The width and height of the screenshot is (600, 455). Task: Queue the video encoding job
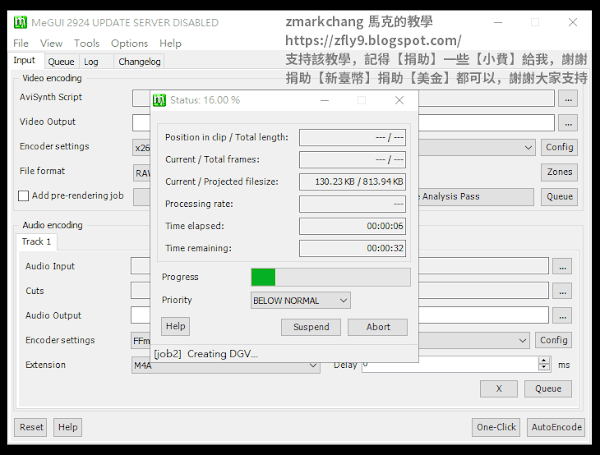(x=559, y=197)
